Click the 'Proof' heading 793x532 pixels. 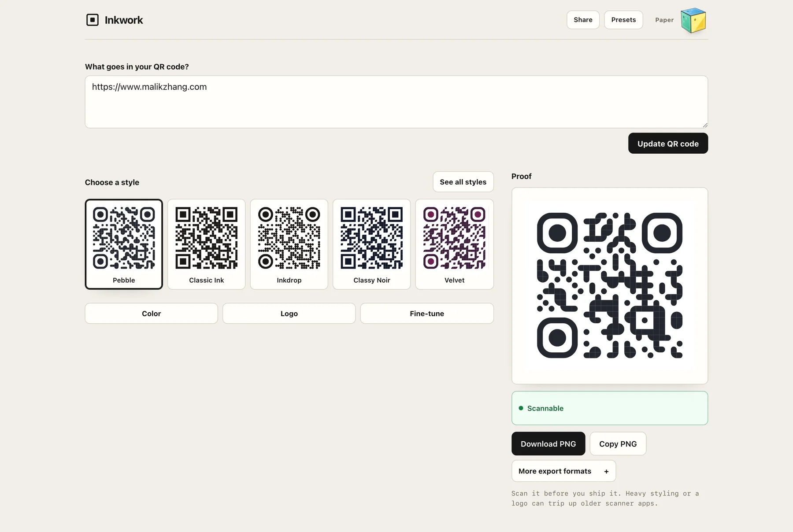(x=521, y=176)
